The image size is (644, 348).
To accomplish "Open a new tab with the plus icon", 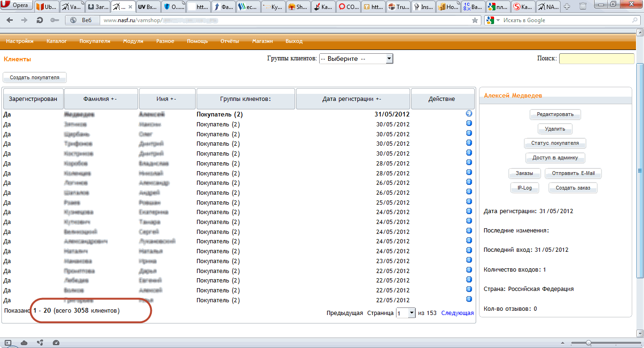I will [x=567, y=7].
